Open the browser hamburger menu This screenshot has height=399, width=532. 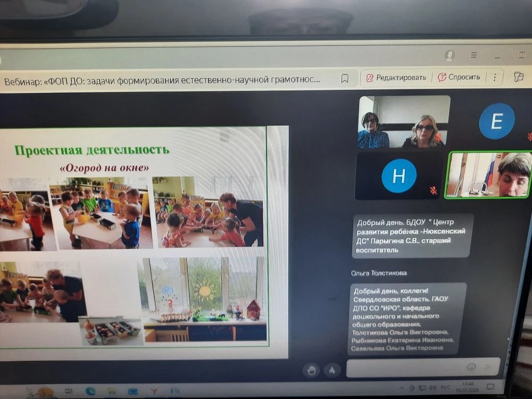point(473,55)
